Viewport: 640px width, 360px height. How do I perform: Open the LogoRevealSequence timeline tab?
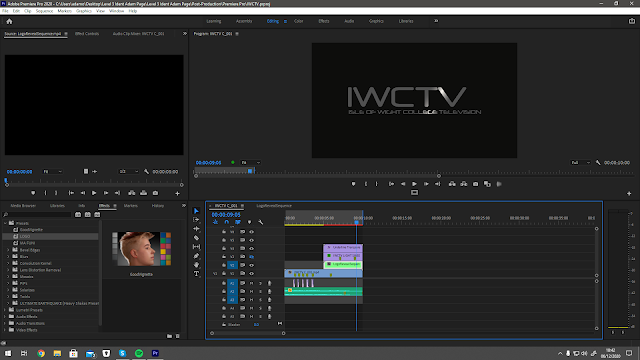(x=274, y=206)
